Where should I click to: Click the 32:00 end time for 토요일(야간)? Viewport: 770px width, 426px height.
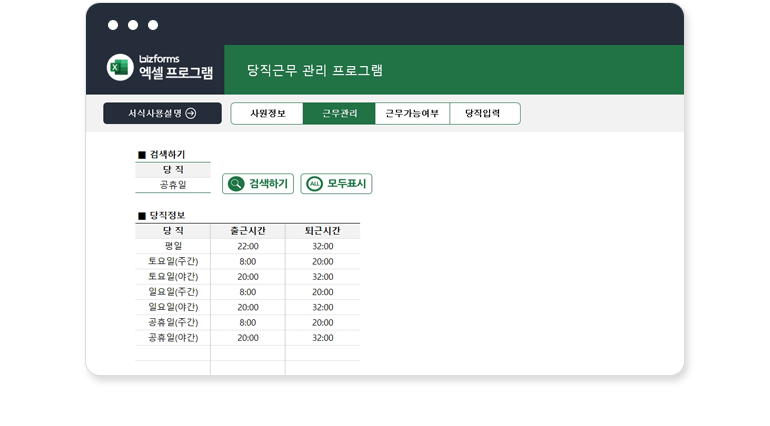pyautogui.click(x=323, y=277)
